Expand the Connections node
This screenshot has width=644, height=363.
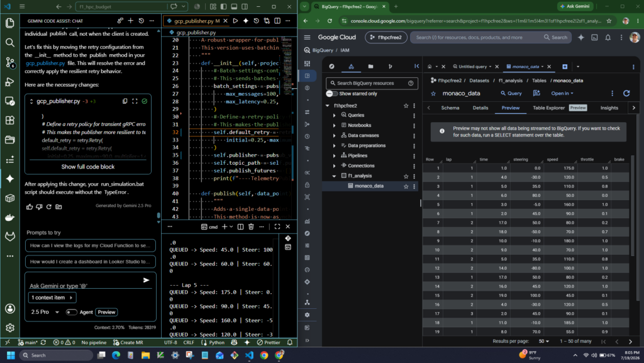334,166
